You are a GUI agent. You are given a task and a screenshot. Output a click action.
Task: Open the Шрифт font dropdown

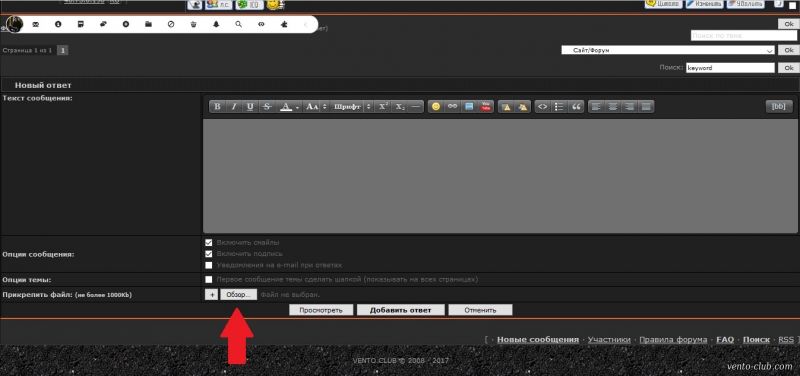click(351, 107)
